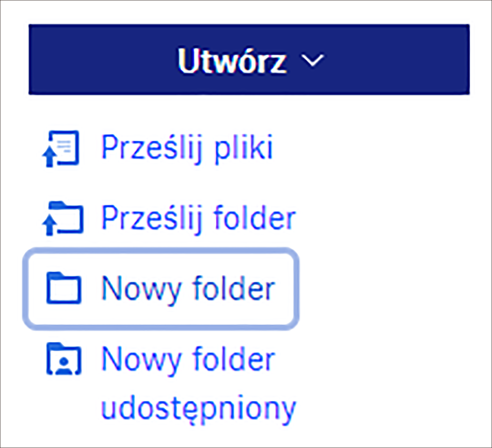The height and width of the screenshot is (448, 492).
Task: Expand the create options with the chevron
Action: tap(313, 59)
